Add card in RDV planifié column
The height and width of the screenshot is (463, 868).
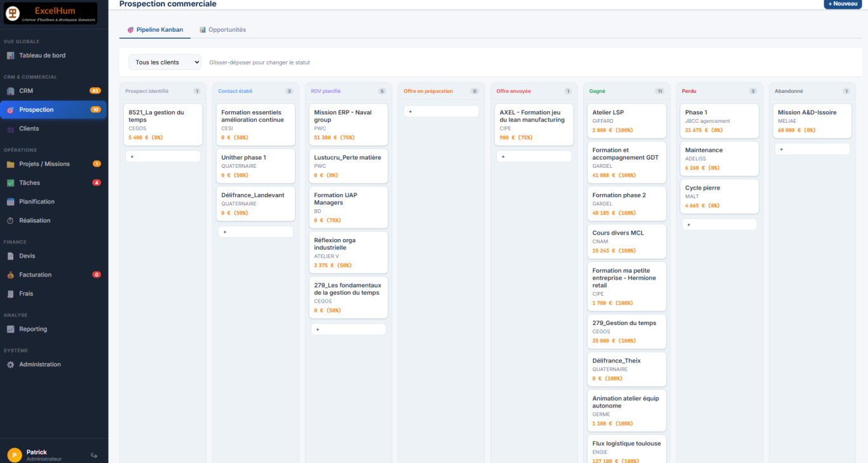(348, 329)
